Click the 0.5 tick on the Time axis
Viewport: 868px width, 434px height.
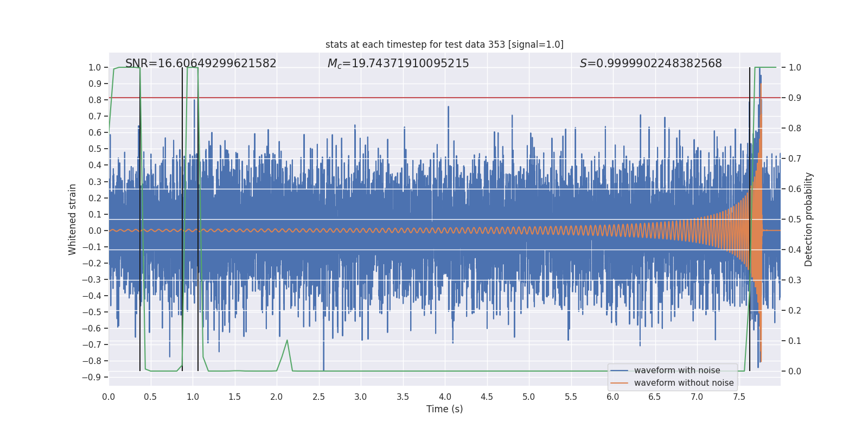click(150, 397)
